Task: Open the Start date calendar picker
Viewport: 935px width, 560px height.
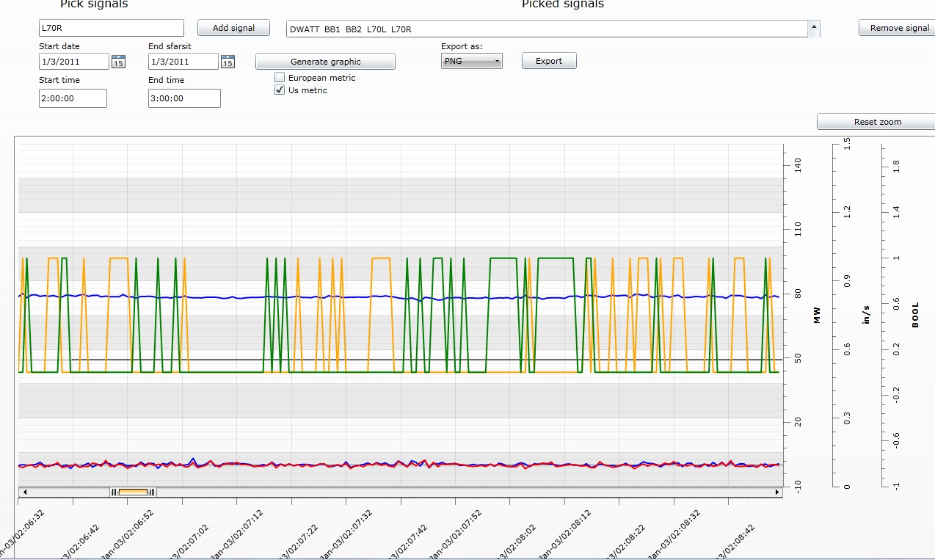Action: click(118, 62)
